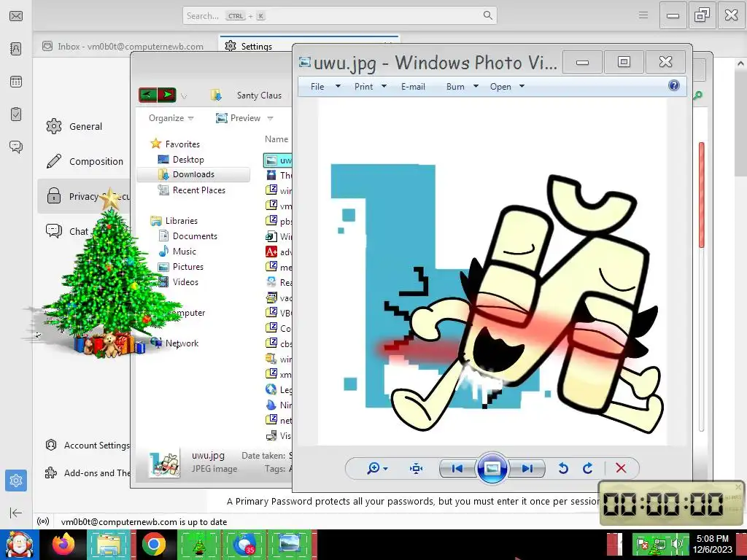747x560 pixels.
Task: Open Account Settings link
Action: (87, 446)
